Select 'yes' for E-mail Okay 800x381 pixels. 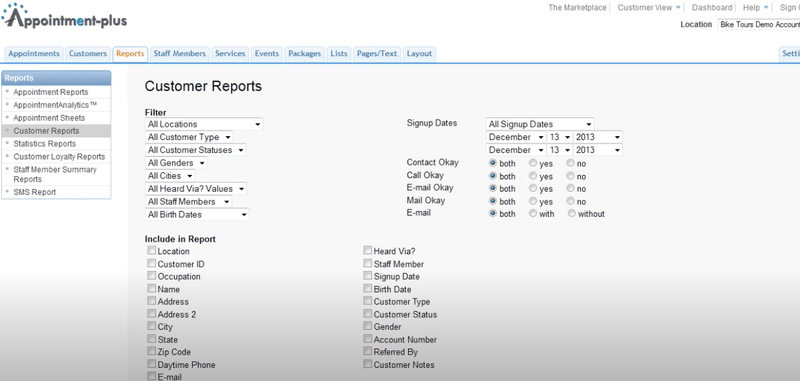coord(533,188)
